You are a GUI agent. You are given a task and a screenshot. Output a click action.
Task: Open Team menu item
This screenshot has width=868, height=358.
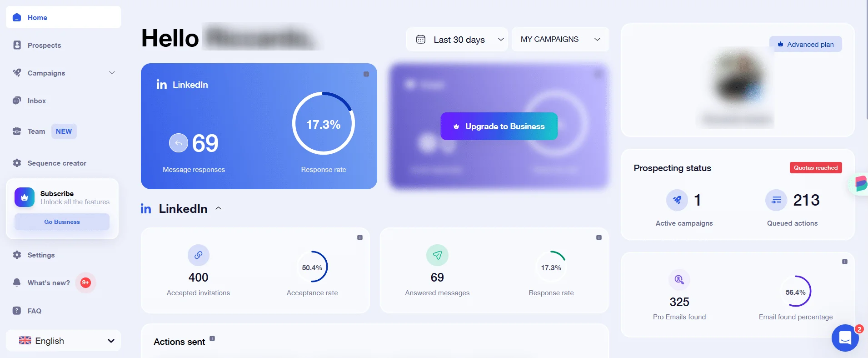pyautogui.click(x=36, y=131)
